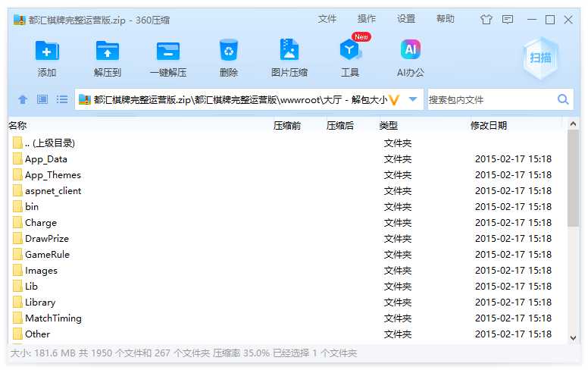This screenshot has width=588, height=370.
Task: Open the 操作 menu
Action: 367,19
